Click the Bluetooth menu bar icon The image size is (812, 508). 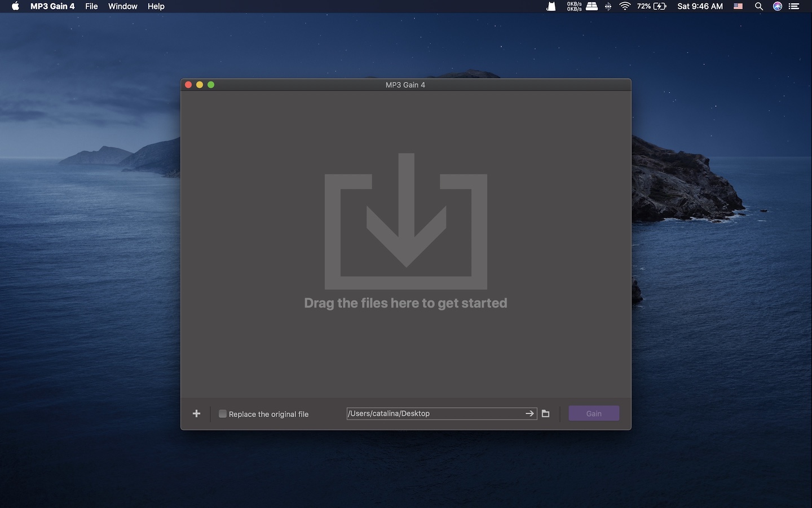pyautogui.click(x=608, y=6)
